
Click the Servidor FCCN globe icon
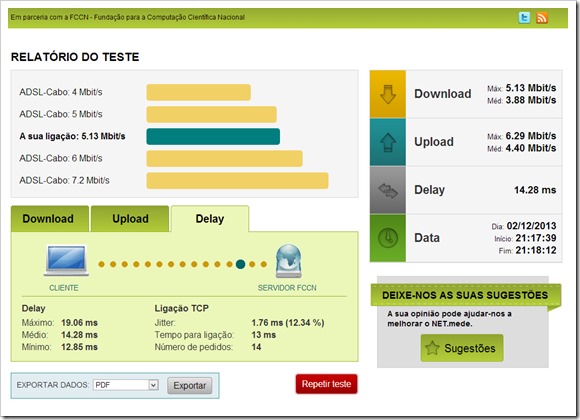(x=289, y=261)
